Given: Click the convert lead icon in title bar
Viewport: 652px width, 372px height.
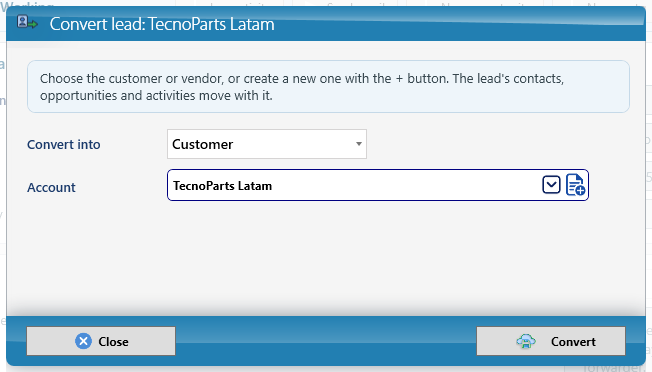Looking at the screenshot, I should 27,22.
